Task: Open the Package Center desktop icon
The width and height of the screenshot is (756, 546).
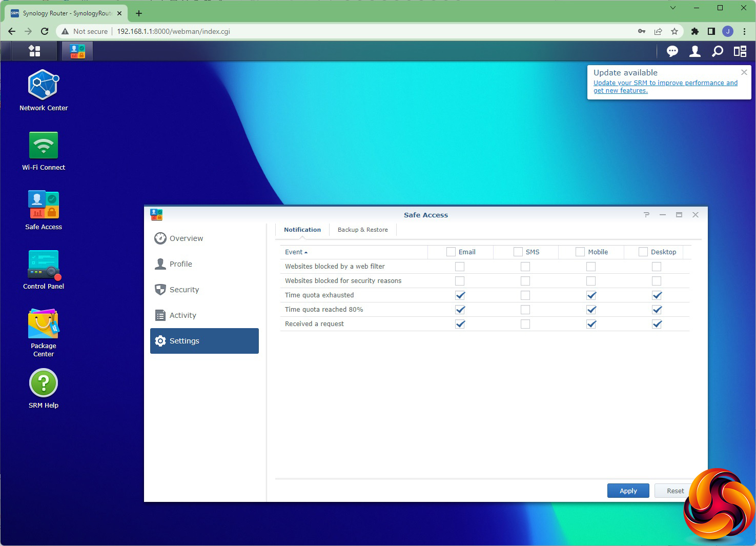Action: point(44,332)
